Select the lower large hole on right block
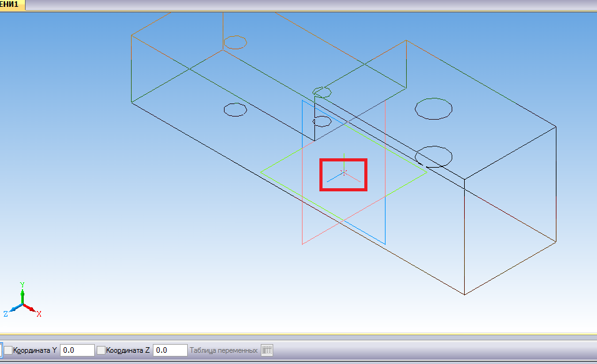 pyautogui.click(x=434, y=156)
